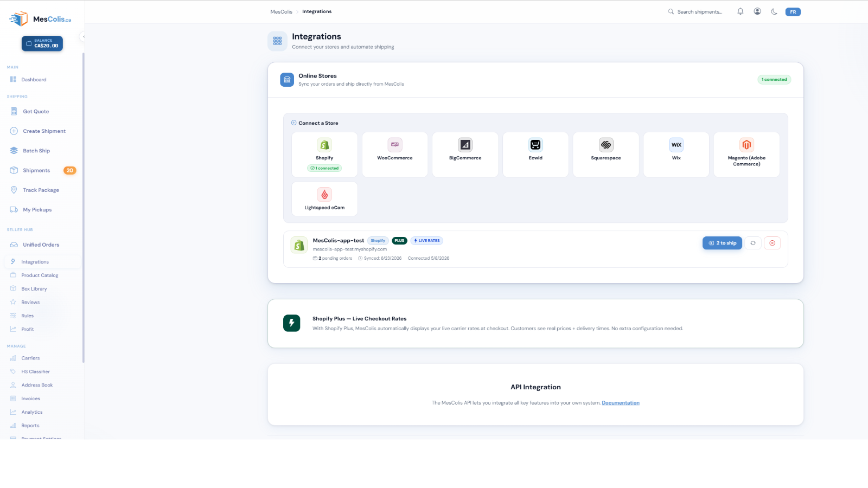The image size is (868, 488).
Task: Click the Shopify tag badge on the store row
Action: pos(378,241)
